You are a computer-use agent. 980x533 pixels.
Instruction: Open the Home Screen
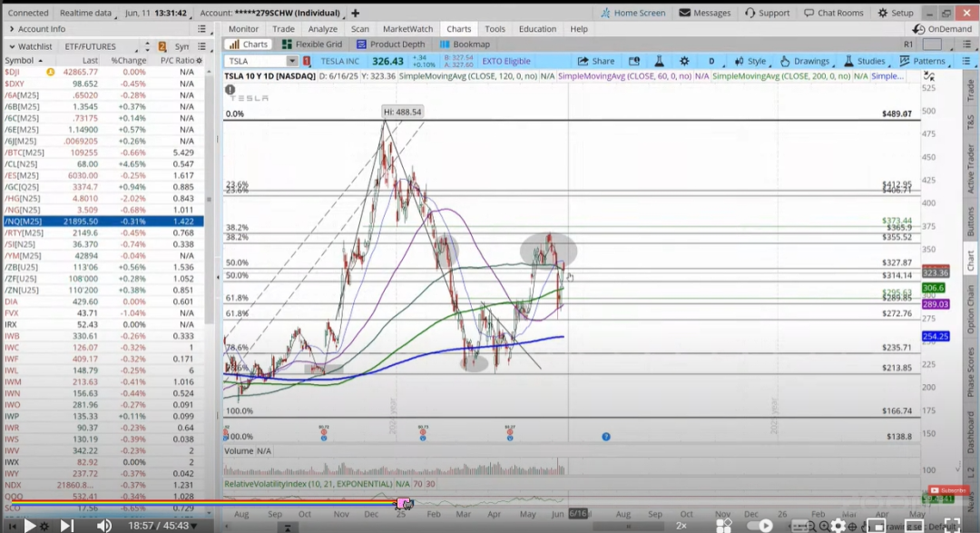[x=632, y=13]
